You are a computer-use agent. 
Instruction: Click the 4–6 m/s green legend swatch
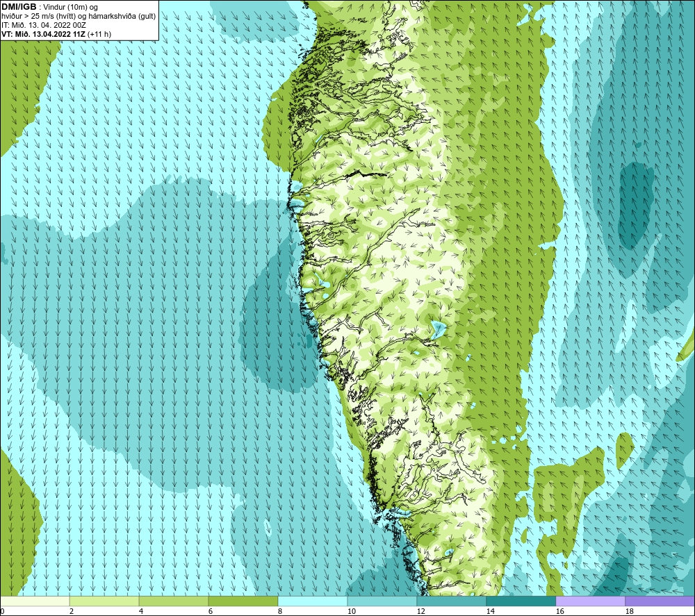174,601
